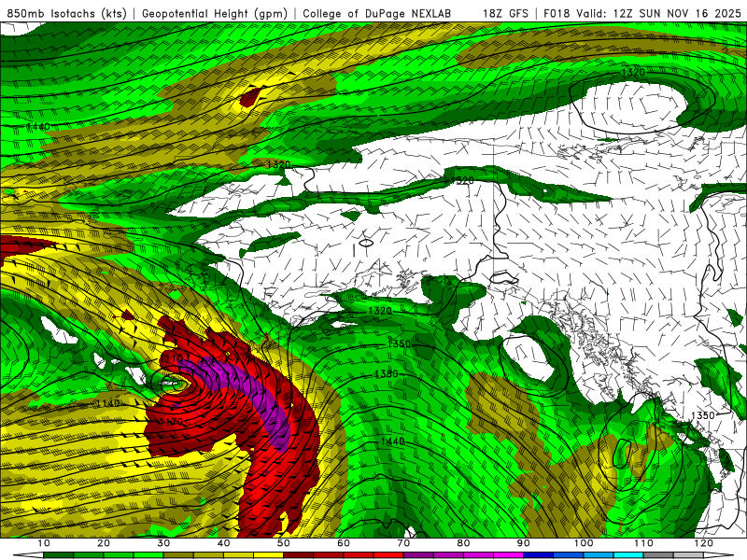Click the color bar value 70
The width and height of the screenshot is (747, 560).
coord(403,543)
